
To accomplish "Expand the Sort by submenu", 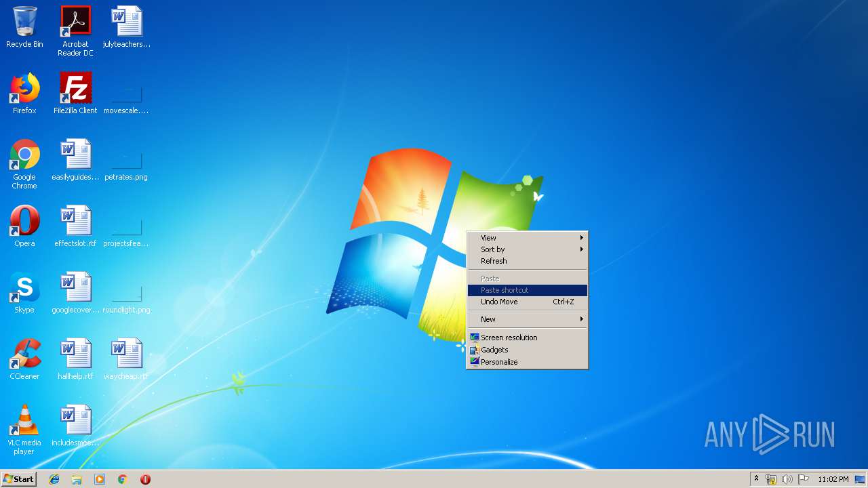I will tap(528, 249).
